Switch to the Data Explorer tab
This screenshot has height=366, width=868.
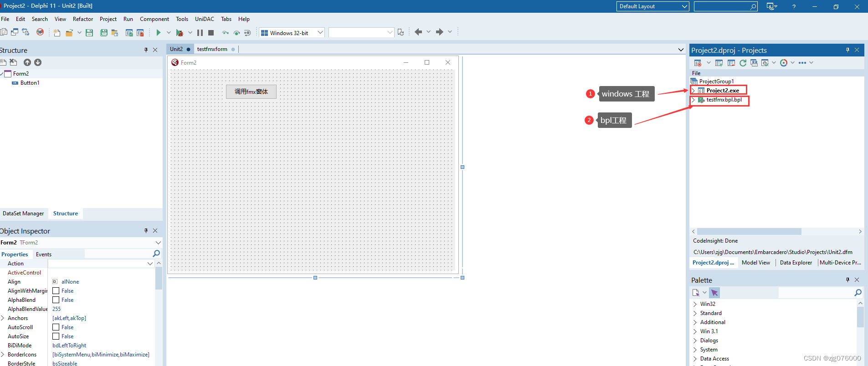click(x=796, y=263)
